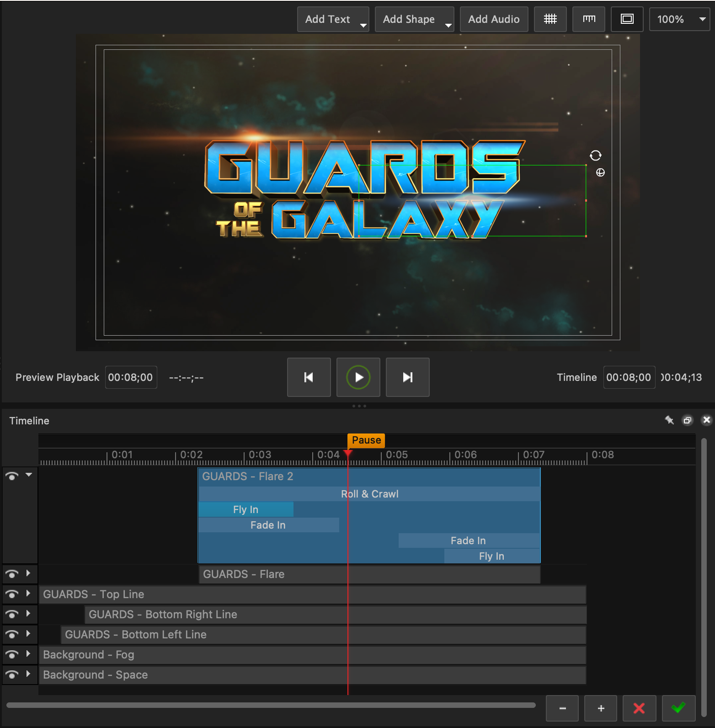Hide the GUARDS - Top Line layer
Viewport: 715px width, 728px height.
pyautogui.click(x=12, y=594)
